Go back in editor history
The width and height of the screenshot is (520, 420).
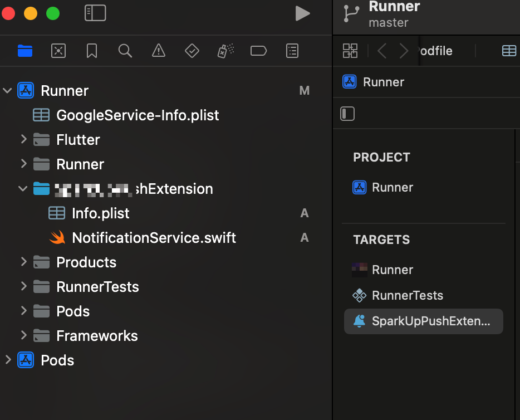click(382, 51)
